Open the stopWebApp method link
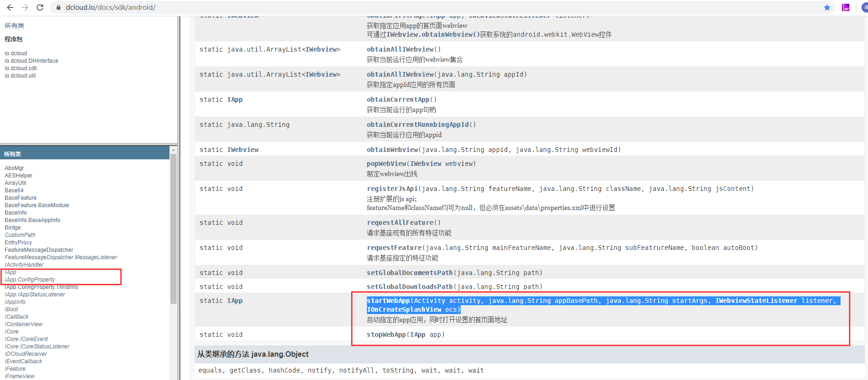868x380 pixels. tap(386, 334)
